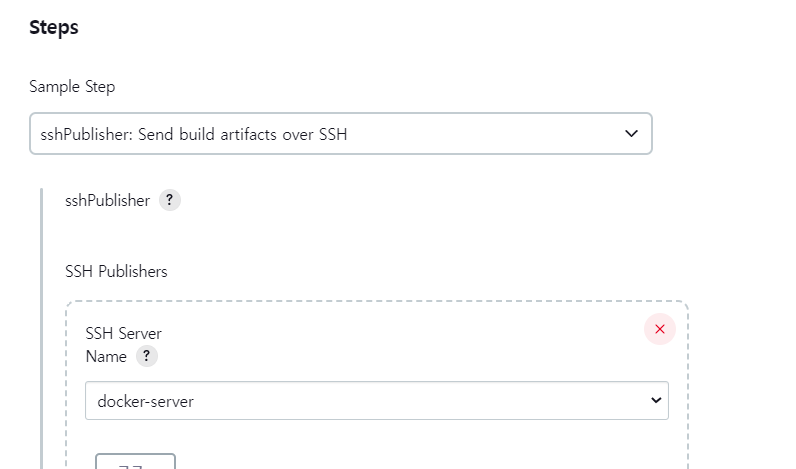Click the SSH Publishers section label
Image resolution: width=796 pixels, height=469 pixels.
[116, 271]
